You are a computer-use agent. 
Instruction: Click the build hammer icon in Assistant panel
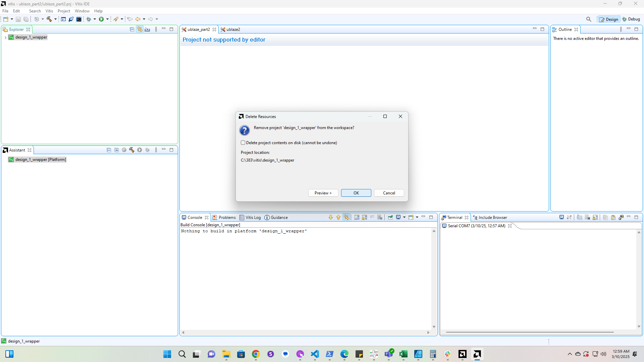tap(132, 150)
